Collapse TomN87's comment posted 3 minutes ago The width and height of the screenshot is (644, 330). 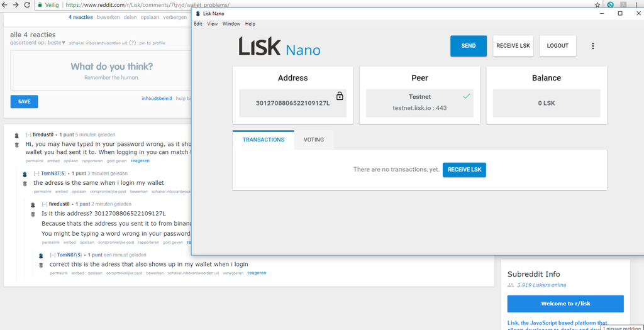click(x=36, y=173)
